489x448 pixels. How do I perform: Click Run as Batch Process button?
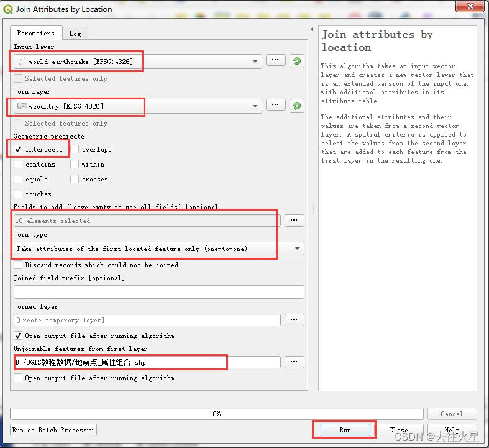click(x=53, y=430)
